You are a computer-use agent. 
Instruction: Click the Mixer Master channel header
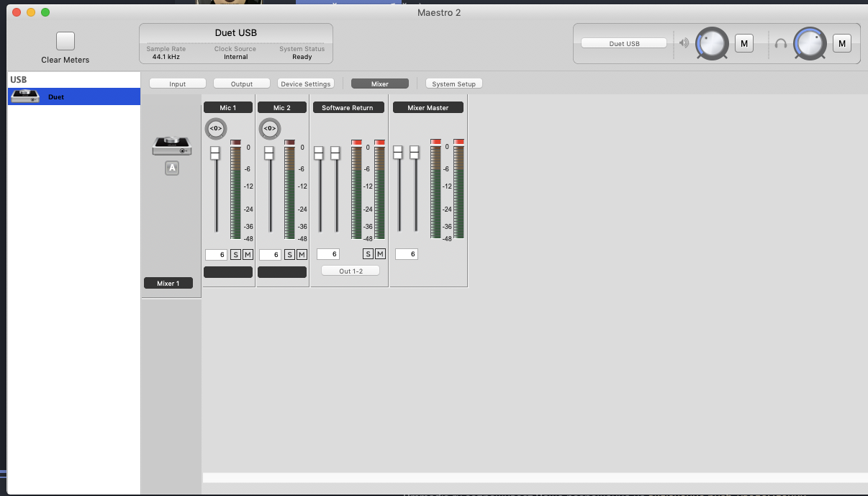point(428,107)
